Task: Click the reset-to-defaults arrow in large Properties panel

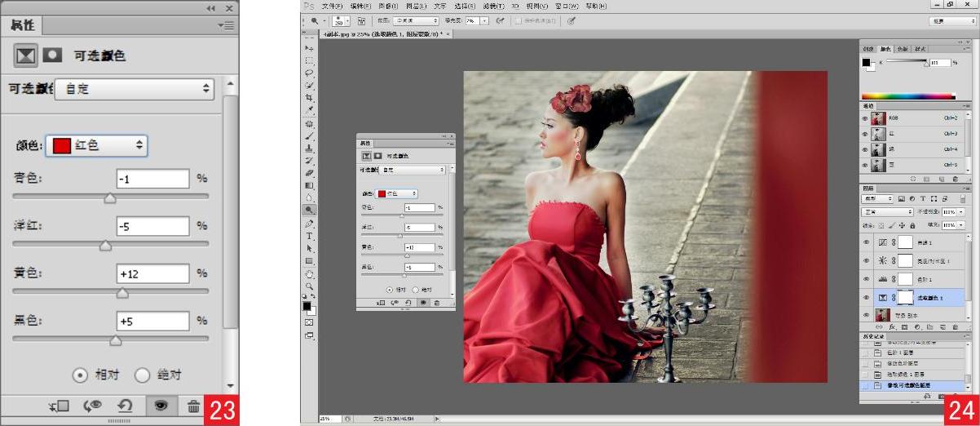Action: pos(126,406)
